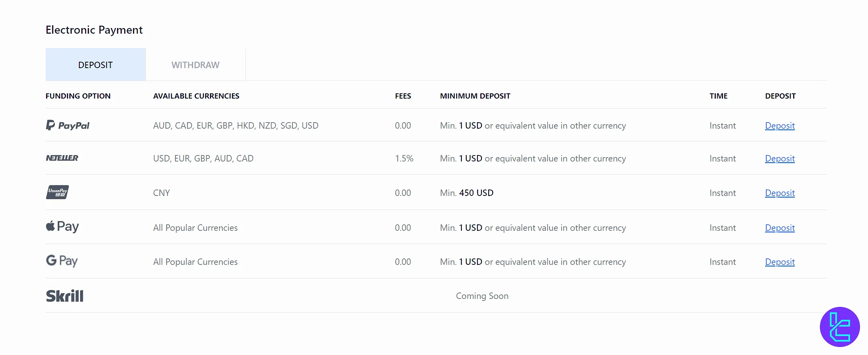Open the purple floating chat widget icon
The height and width of the screenshot is (355, 868).
point(840,327)
